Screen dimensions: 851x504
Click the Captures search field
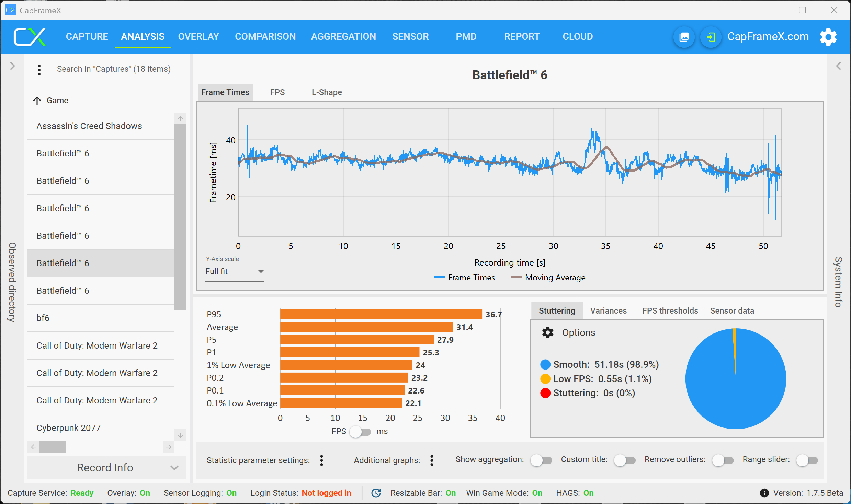pyautogui.click(x=120, y=69)
